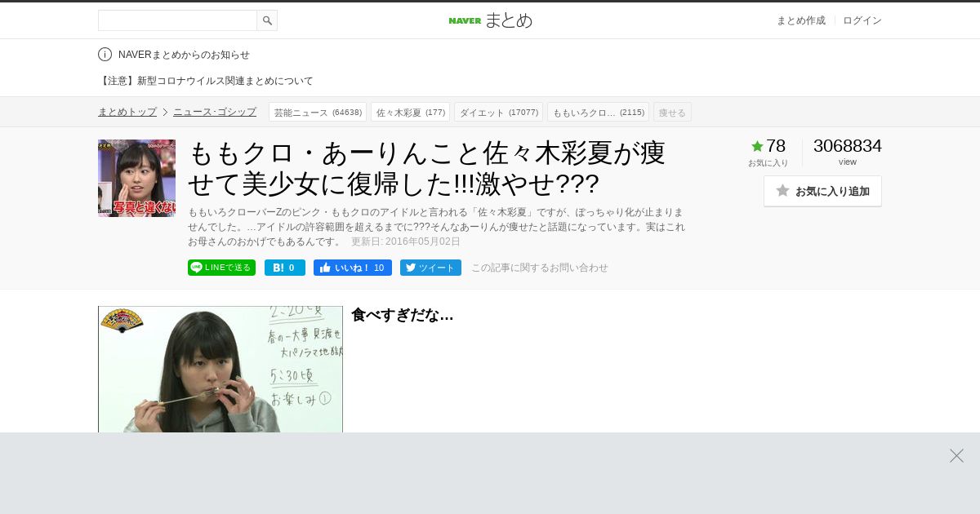Open the article header thumbnail
Screen dimensions: 980x514
pos(136,178)
